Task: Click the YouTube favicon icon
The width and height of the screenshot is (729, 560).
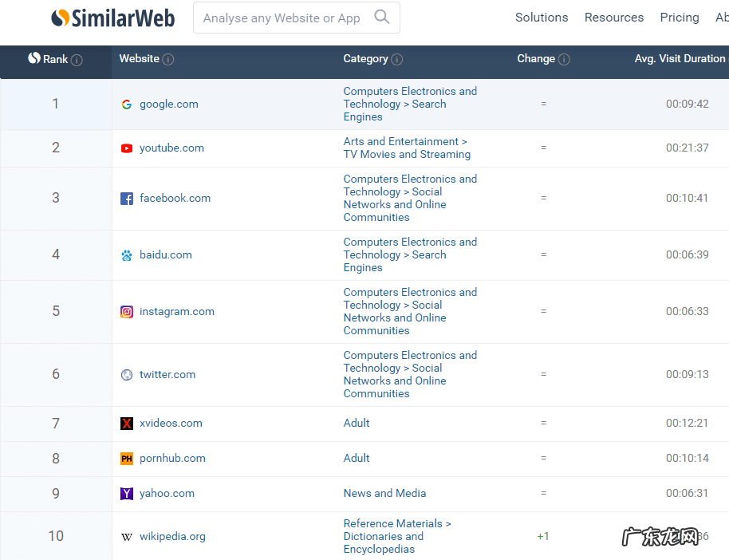Action: coord(127,148)
